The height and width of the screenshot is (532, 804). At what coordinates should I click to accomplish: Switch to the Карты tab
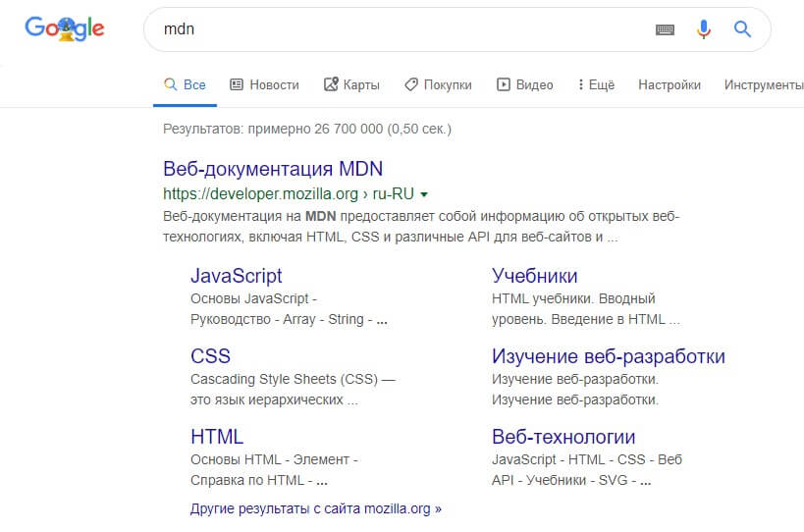point(351,85)
